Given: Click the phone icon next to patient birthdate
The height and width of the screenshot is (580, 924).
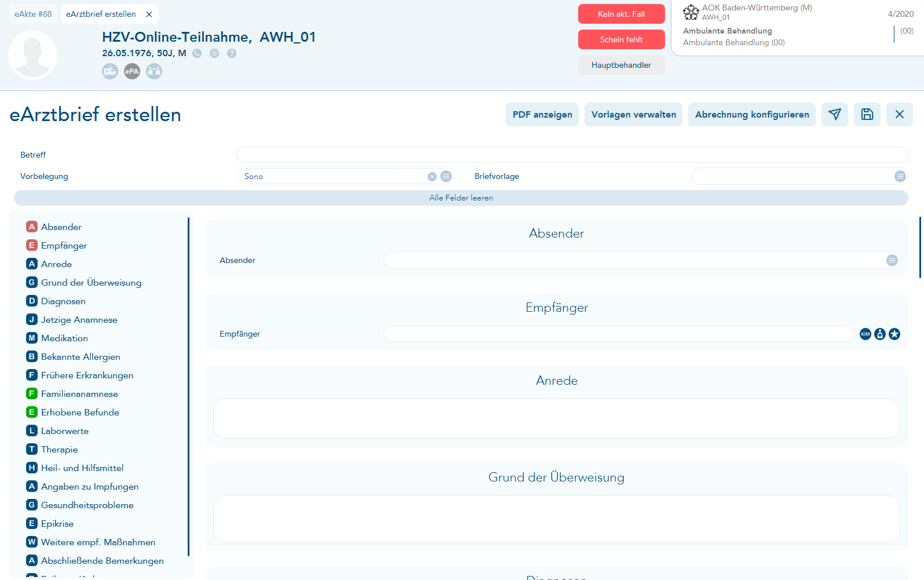Looking at the screenshot, I should (x=197, y=53).
